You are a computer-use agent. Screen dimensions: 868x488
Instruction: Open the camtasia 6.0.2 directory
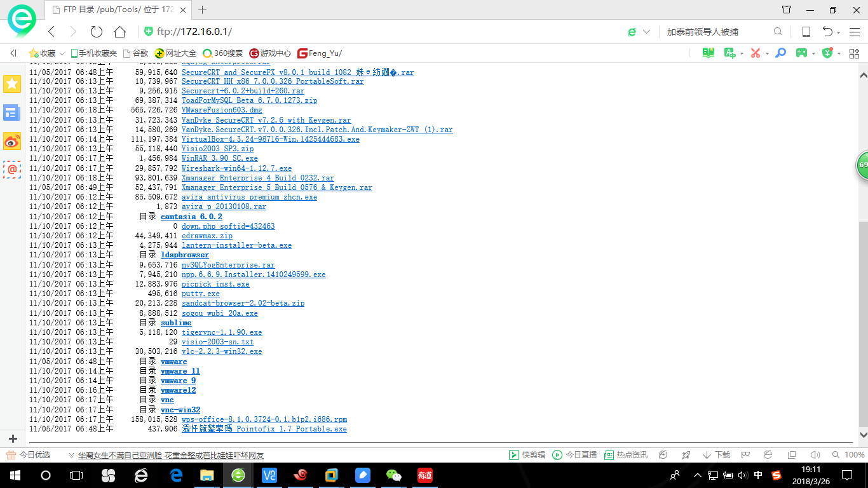click(x=191, y=217)
